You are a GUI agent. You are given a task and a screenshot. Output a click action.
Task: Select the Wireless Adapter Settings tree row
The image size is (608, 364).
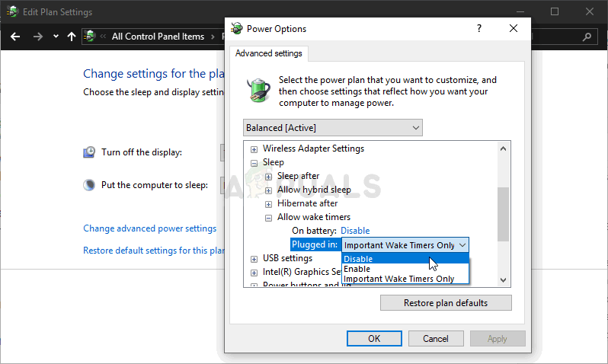[x=313, y=148]
